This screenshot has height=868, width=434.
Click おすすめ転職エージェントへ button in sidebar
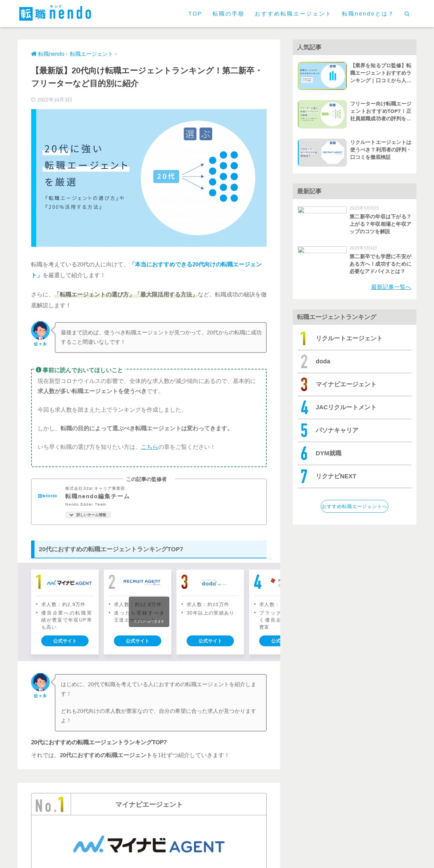pyautogui.click(x=354, y=506)
